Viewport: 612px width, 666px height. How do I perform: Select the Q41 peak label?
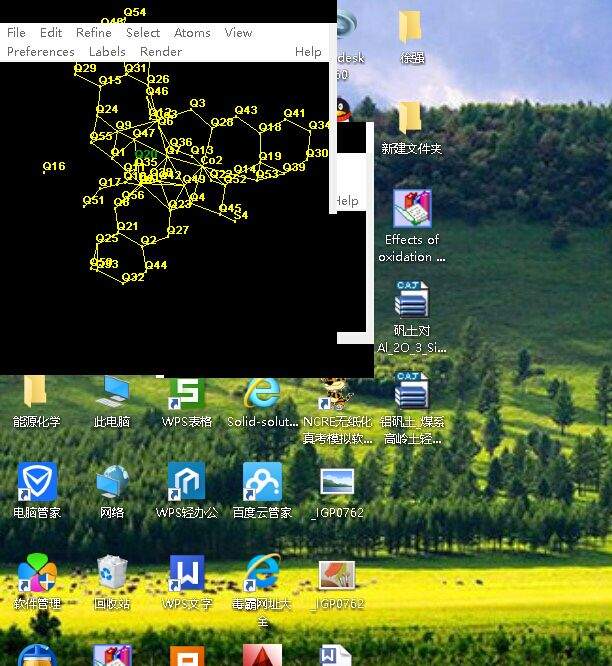coord(294,113)
